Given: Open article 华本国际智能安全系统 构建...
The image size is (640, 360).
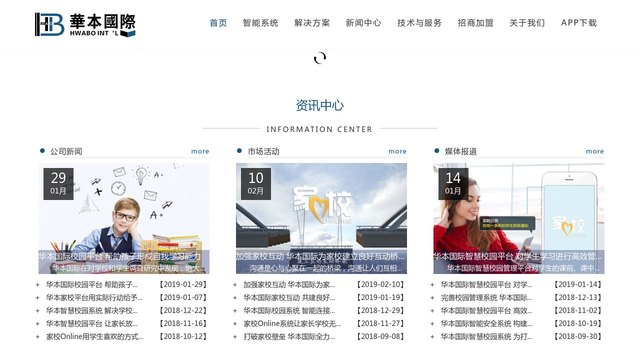Looking at the screenshot, I should pyautogui.click(x=487, y=324).
